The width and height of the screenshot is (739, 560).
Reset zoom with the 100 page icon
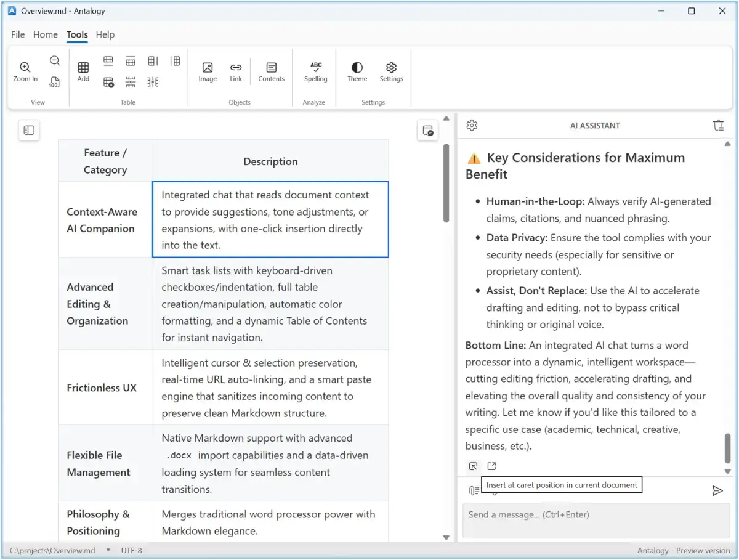55,82
